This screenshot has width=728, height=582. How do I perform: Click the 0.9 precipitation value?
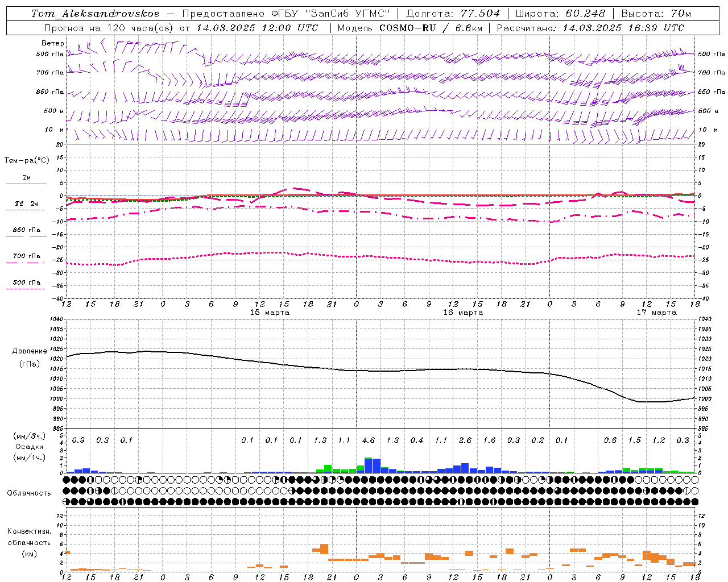point(78,440)
